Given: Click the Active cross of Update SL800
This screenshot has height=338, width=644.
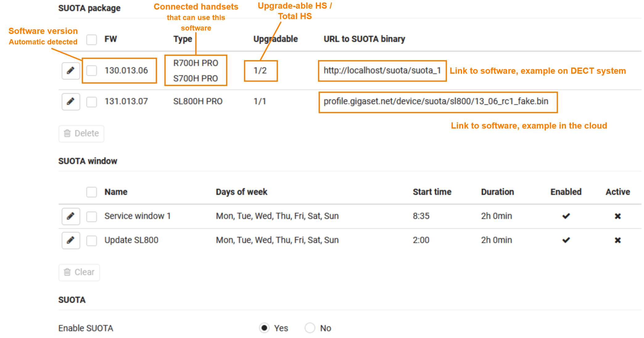Looking at the screenshot, I should tap(617, 240).
